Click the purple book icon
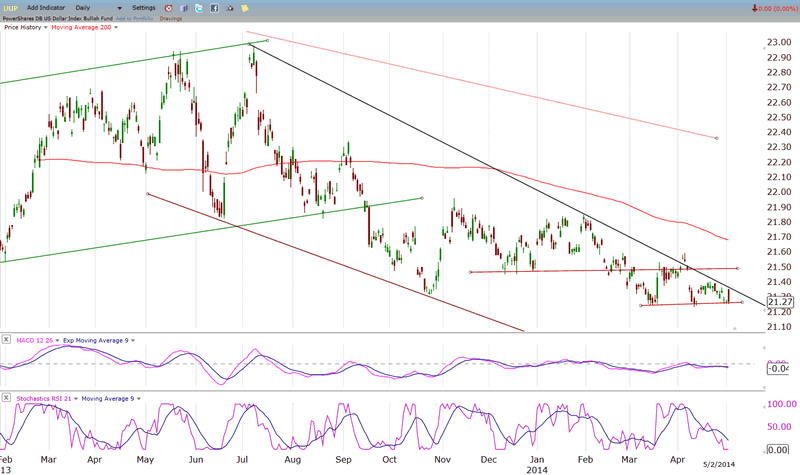 pos(184,8)
